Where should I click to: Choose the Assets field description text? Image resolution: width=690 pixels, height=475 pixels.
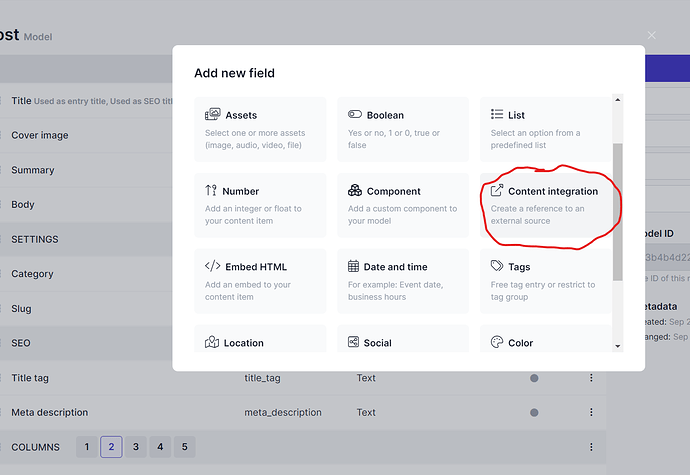click(255, 139)
